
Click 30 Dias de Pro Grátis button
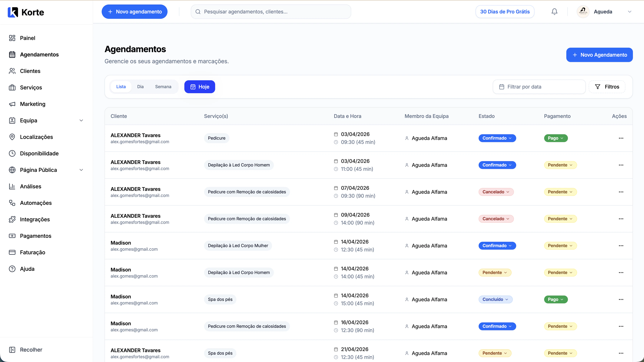(x=505, y=11)
